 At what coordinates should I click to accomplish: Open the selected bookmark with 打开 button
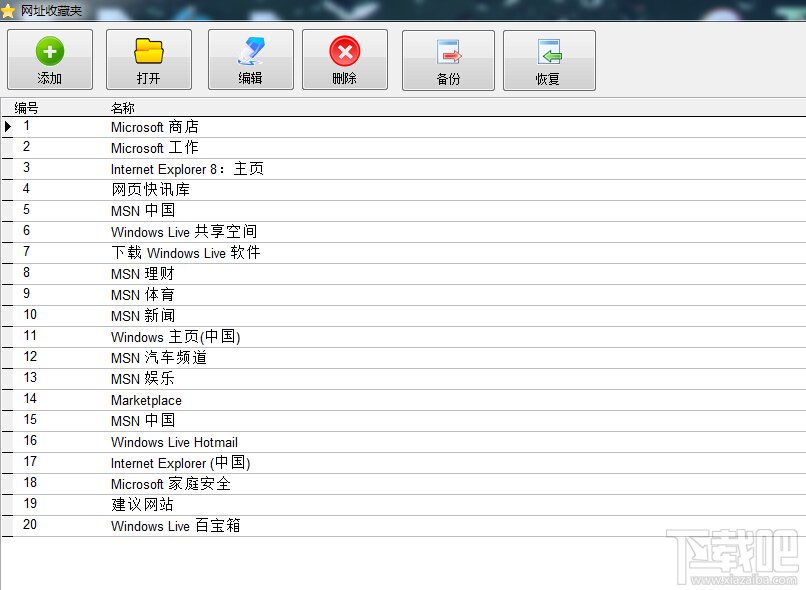(149, 60)
